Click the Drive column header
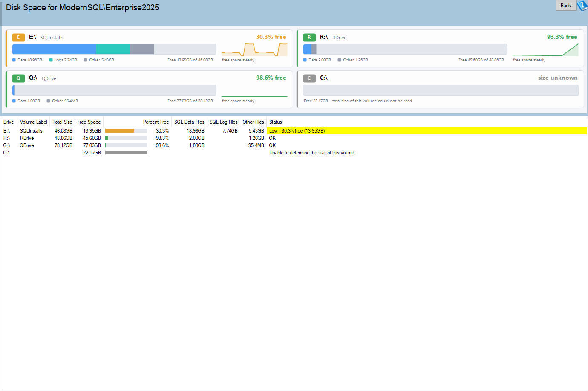 pyautogui.click(x=9, y=122)
